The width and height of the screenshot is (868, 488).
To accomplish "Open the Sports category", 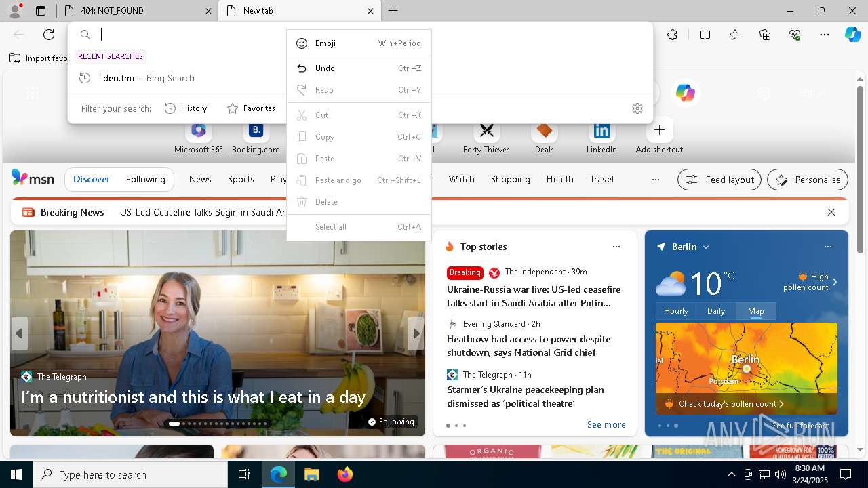I will click(241, 179).
